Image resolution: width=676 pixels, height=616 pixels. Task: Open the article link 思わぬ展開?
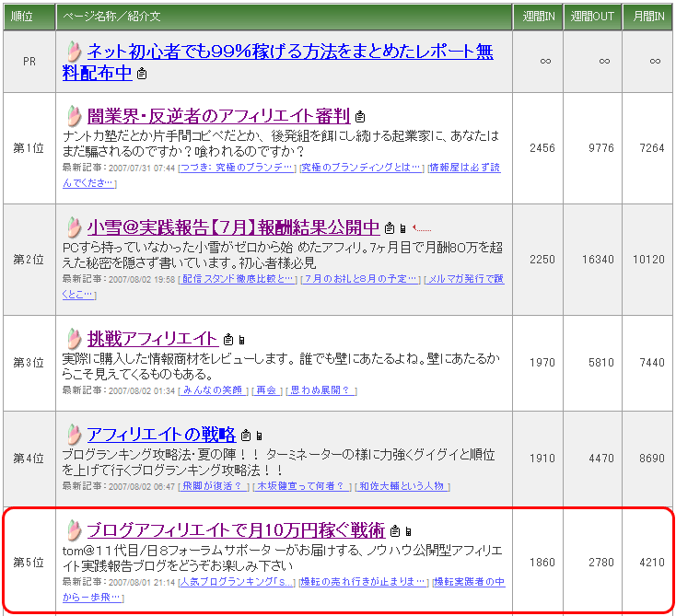(x=320, y=390)
